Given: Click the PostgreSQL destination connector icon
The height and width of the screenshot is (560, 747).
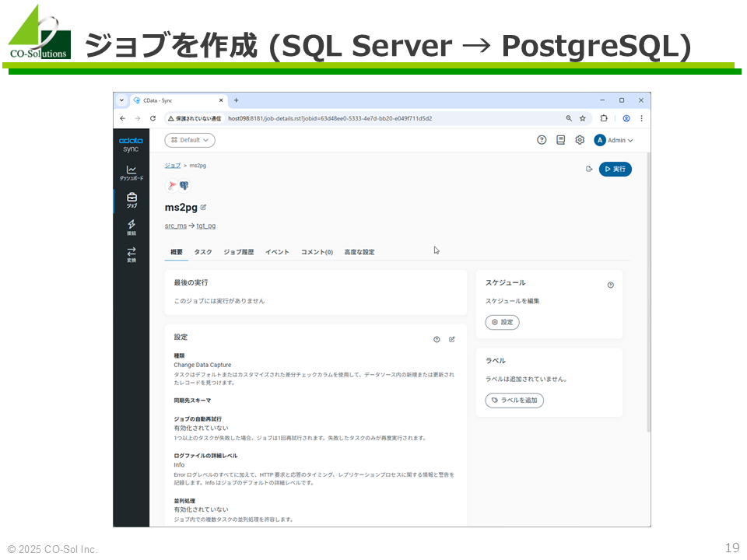Looking at the screenshot, I should coord(184,186).
